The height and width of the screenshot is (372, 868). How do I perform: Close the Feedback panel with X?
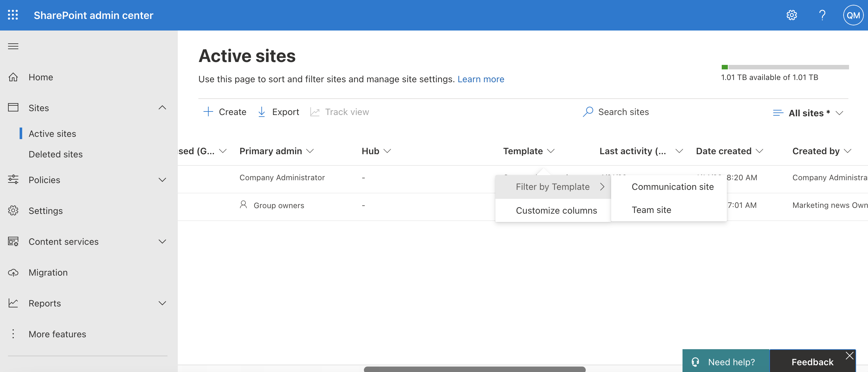[x=849, y=356]
